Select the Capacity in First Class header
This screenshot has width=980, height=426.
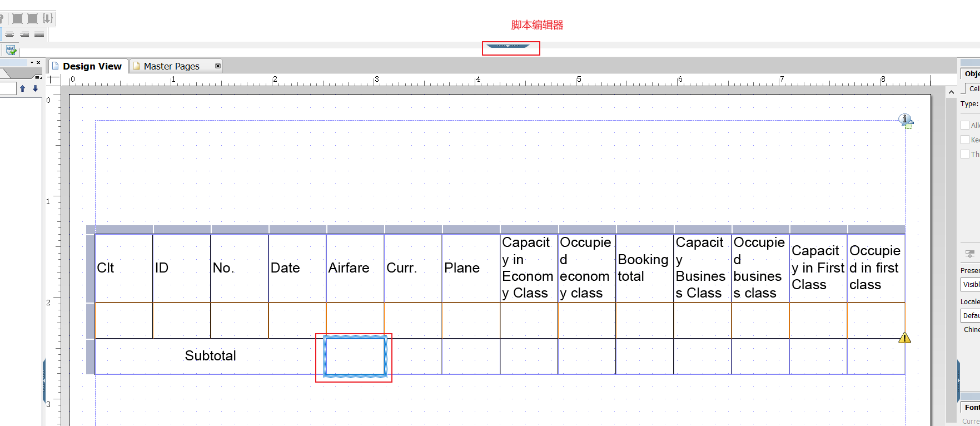pyautogui.click(x=818, y=268)
